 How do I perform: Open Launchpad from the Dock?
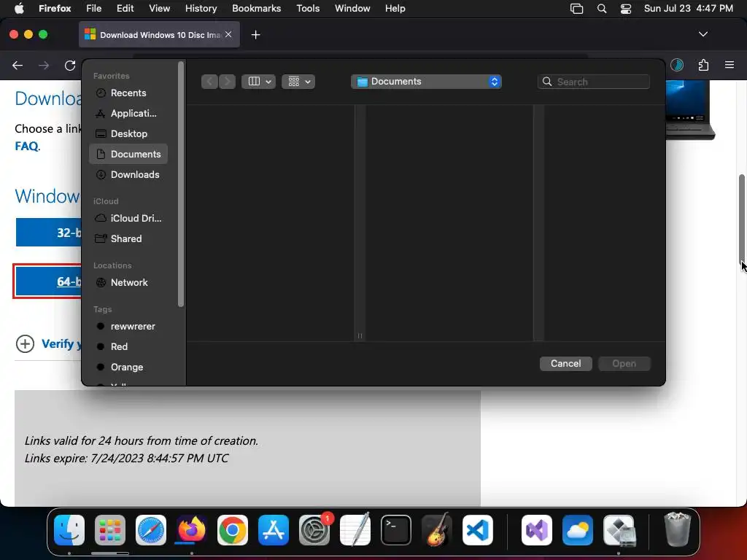coord(110,530)
